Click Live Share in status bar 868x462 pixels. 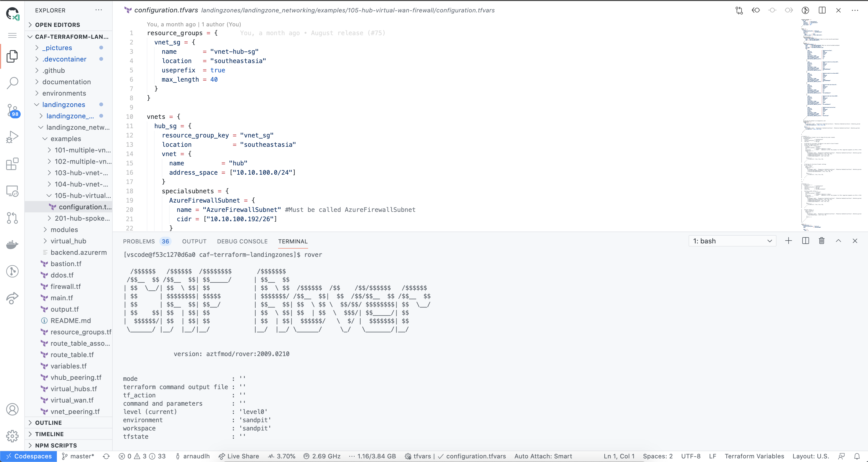tap(239, 456)
